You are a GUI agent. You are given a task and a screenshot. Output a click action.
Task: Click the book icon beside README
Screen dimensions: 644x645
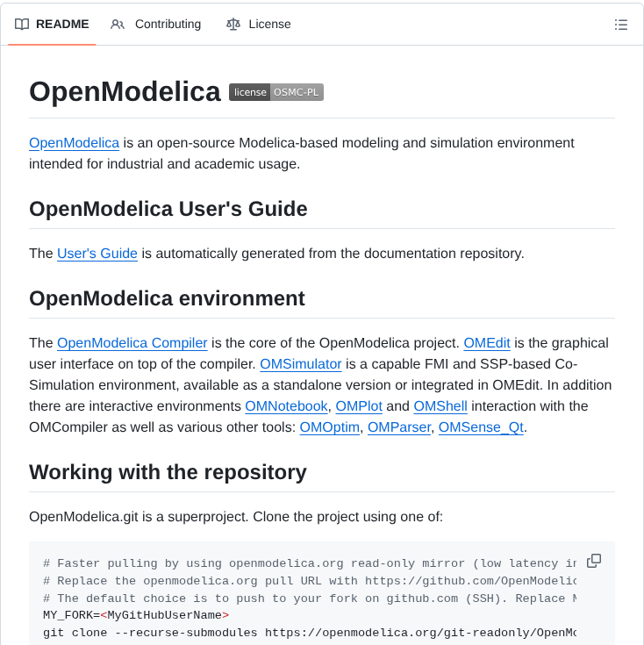(22, 25)
